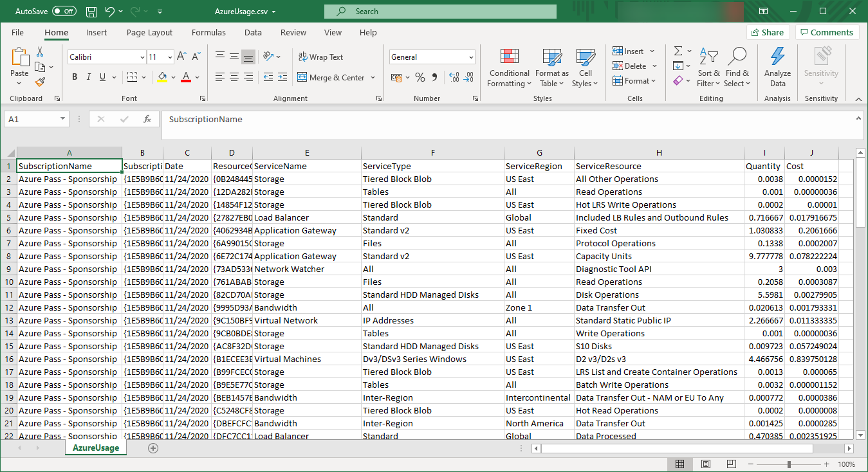Click the Comments button
The width and height of the screenshot is (868, 472).
(x=826, y=32)
